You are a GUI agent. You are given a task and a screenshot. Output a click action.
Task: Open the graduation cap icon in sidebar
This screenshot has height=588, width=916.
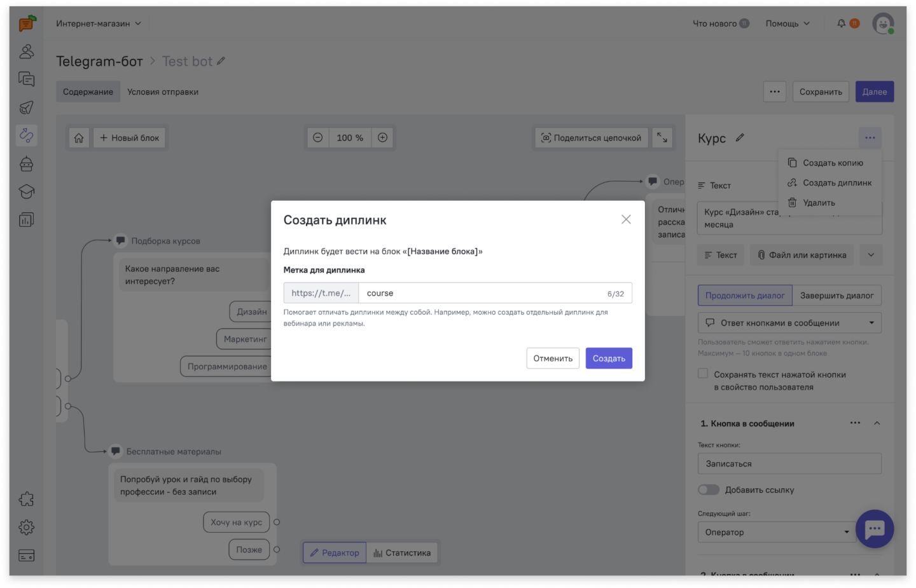coord(27,192)
